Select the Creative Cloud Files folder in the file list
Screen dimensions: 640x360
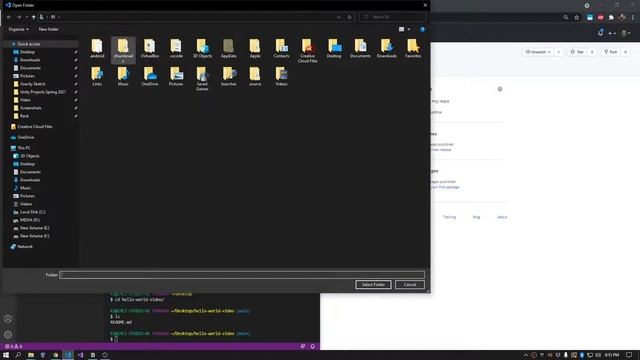tap(307, 51)
